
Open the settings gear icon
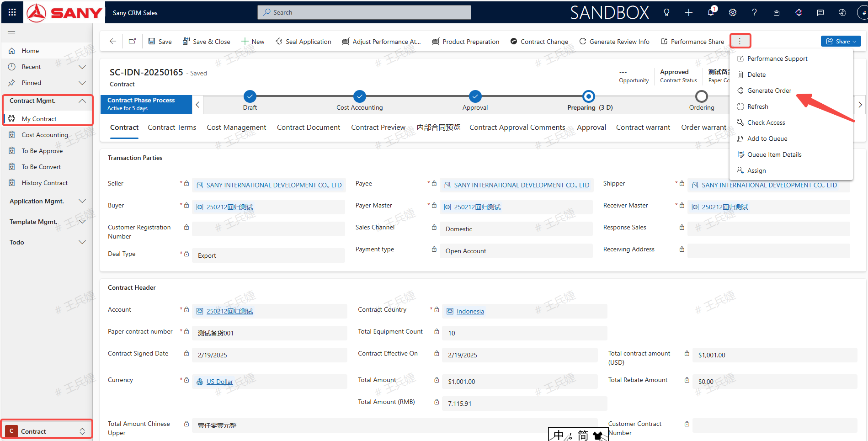(732, 12)
